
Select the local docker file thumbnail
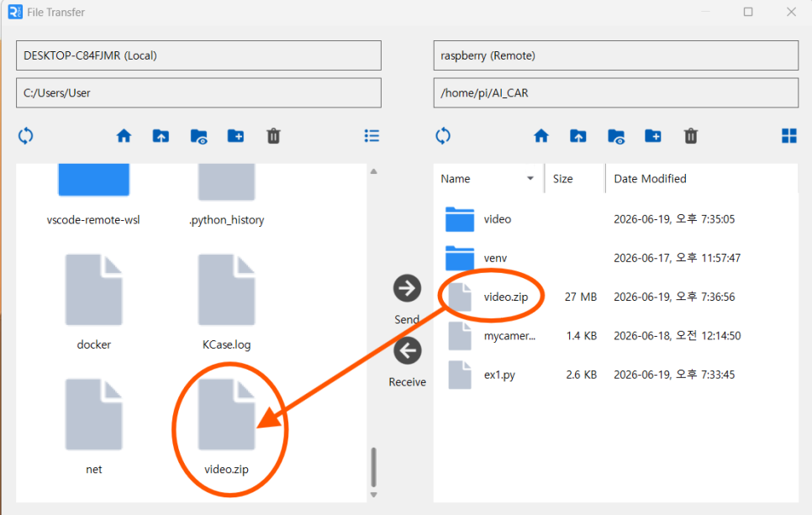tap(94, 289)
